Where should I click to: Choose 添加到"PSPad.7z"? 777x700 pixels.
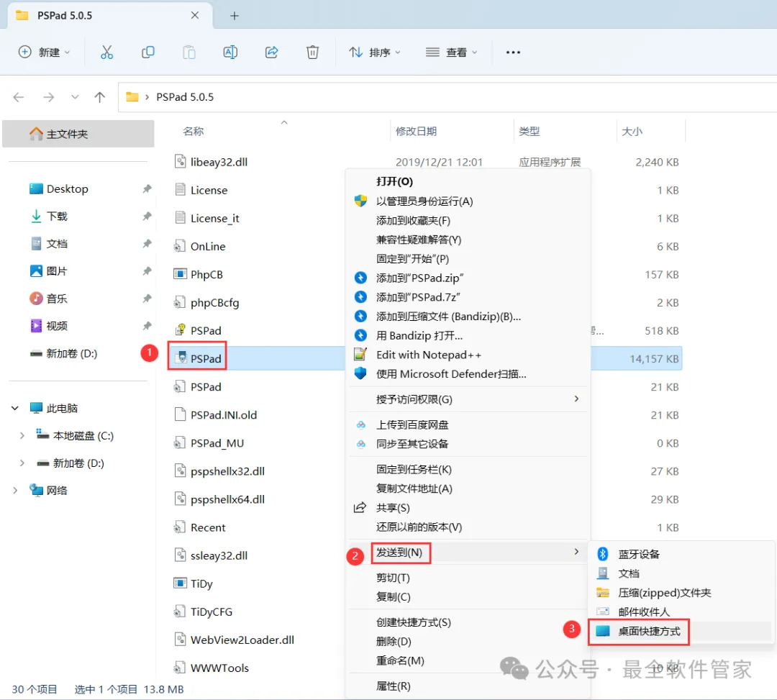click(x=418, y=297)
